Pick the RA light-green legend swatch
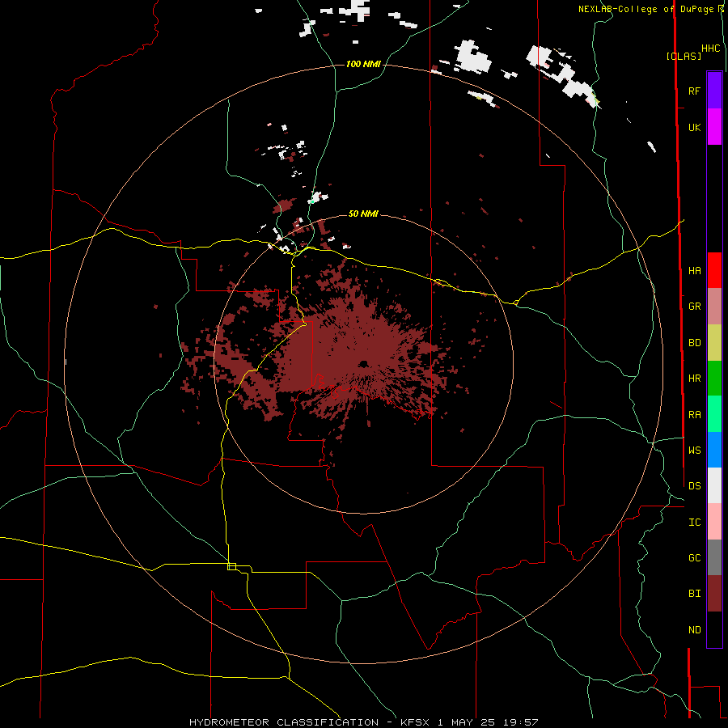Image resolution: width=728 pixels, height=728 pixels. 714,414
